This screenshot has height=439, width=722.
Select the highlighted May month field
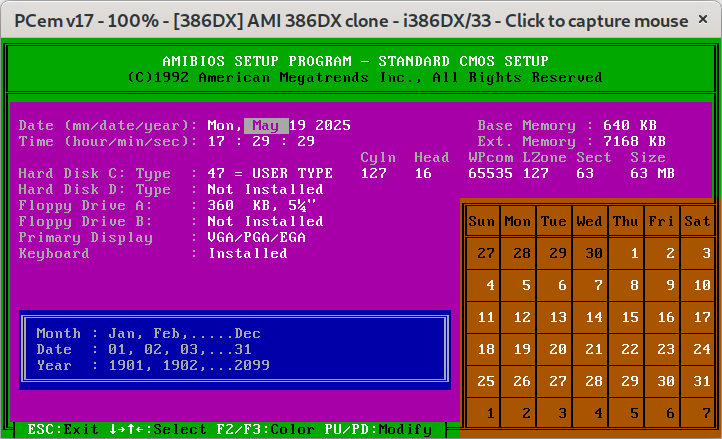tap(266, 126)
